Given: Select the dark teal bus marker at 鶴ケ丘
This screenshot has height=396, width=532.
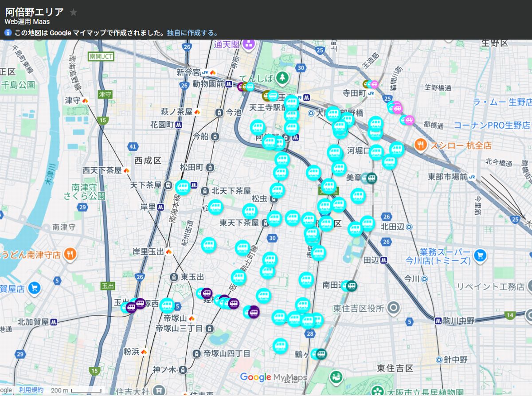Looking at the screenshot, I should [321, 354].
